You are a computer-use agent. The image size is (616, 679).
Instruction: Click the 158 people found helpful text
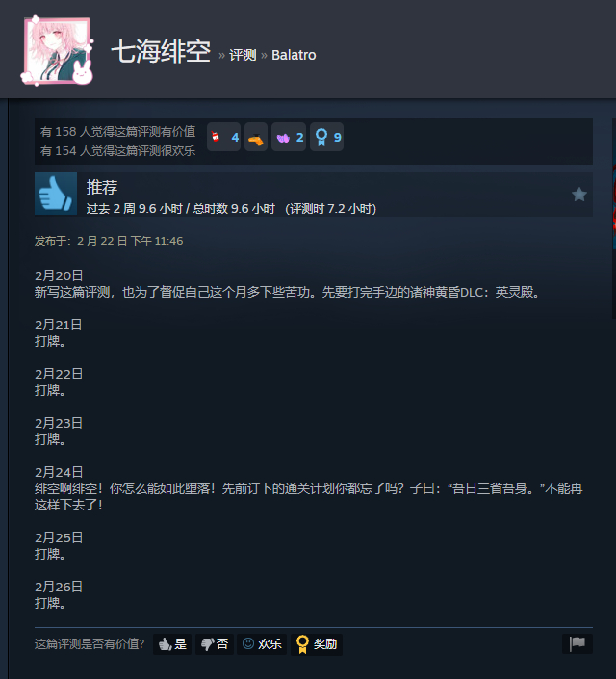tap(117, 131)
